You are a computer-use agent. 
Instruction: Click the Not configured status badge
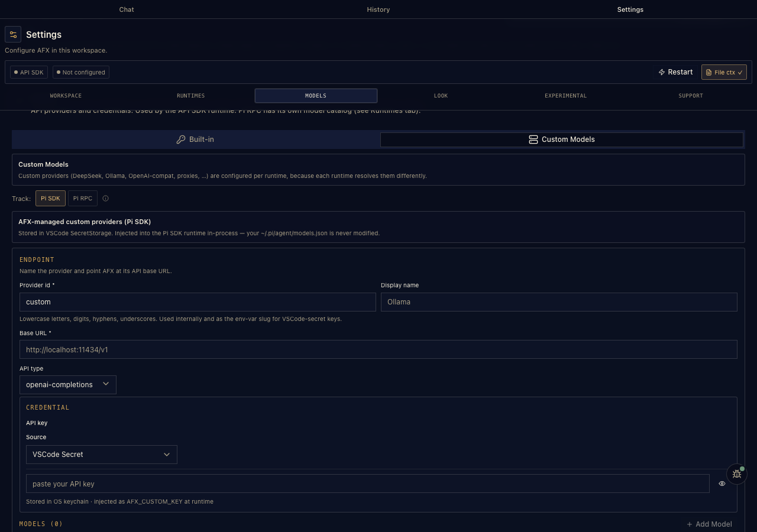tap(80, 72)
